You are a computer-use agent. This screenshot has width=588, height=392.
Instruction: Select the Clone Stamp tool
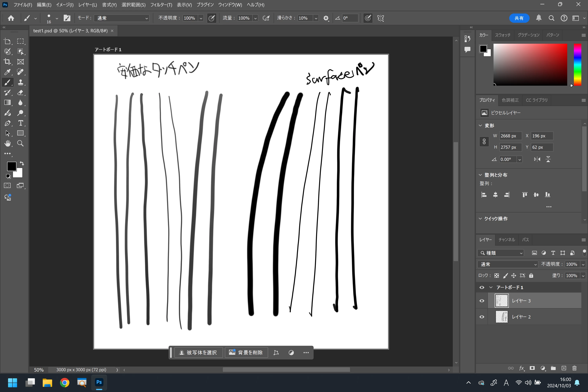pos(21,82)
